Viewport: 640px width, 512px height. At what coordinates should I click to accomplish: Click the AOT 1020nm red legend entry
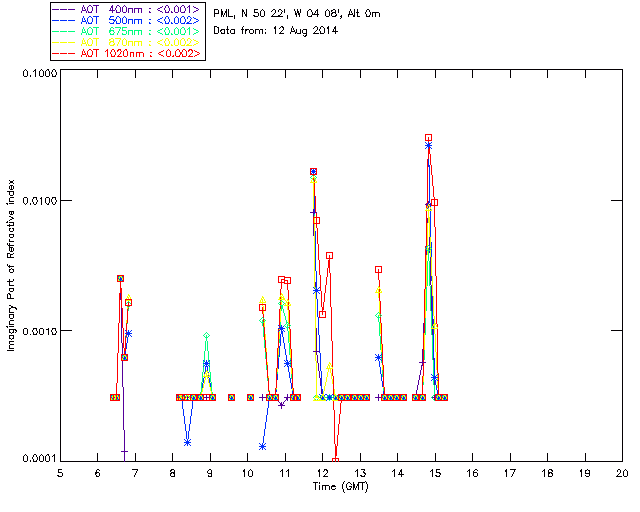[126, 53]
